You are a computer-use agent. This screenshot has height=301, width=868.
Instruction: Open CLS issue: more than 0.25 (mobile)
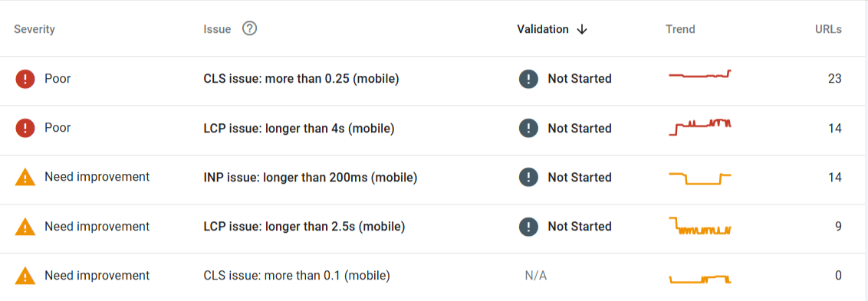(301, 79)
